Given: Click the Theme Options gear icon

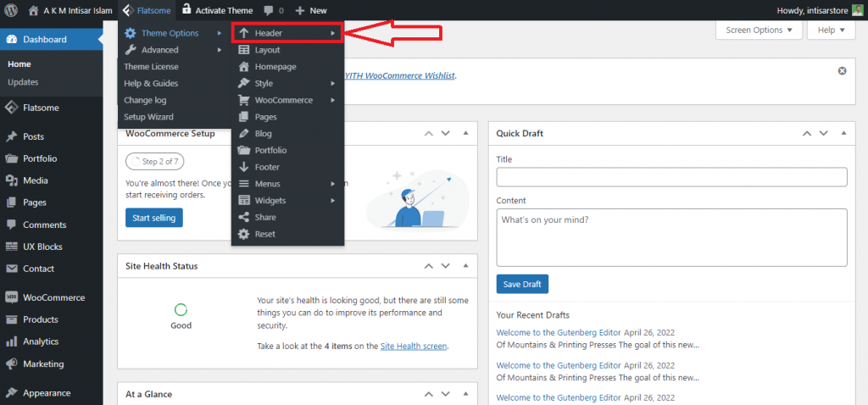Looking at the screenshot, I should (130, 33).
